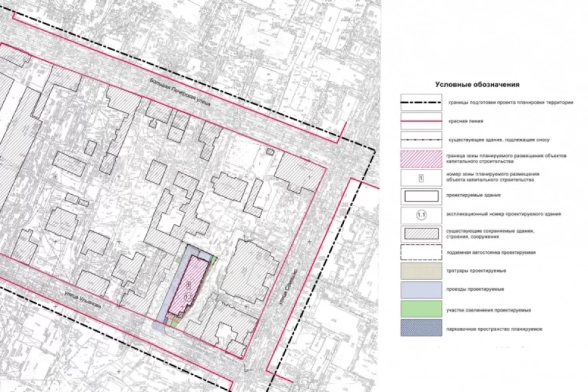Screen dimensions: 588x392
Task: Click the red line legend symbol
Action: [420, 121]
